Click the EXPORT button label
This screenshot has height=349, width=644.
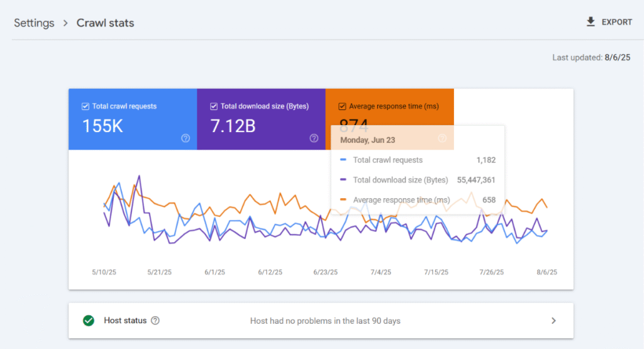point(616,22)
